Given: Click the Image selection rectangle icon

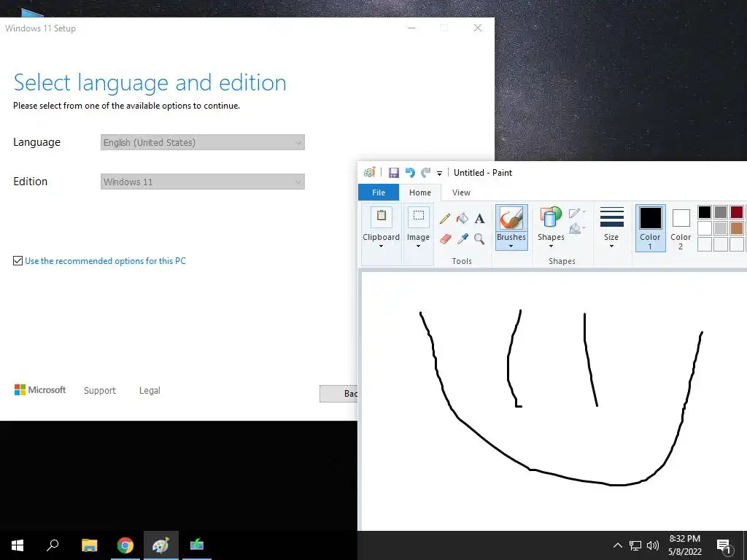Looking at the screenshot, I should pos(418,217).
